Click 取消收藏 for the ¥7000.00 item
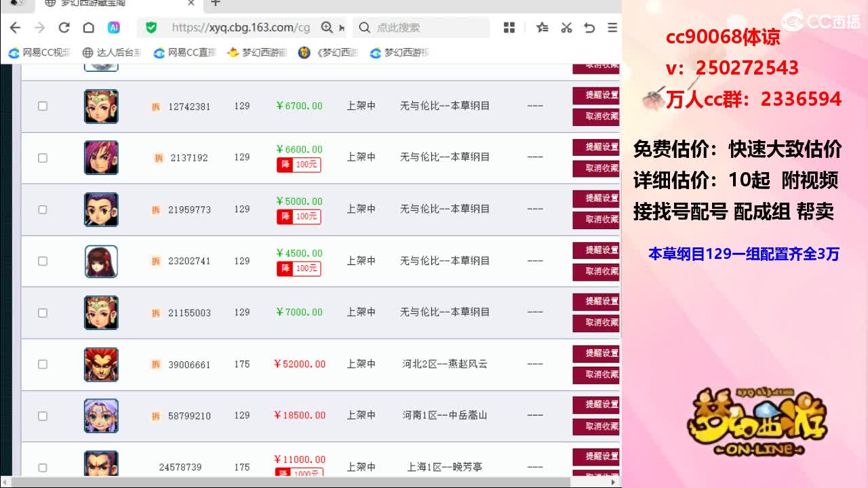 click(x=596, y=323)
